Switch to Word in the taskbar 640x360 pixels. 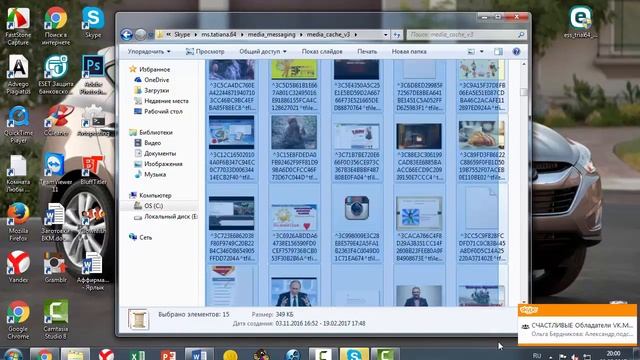(x=199, y=354)
